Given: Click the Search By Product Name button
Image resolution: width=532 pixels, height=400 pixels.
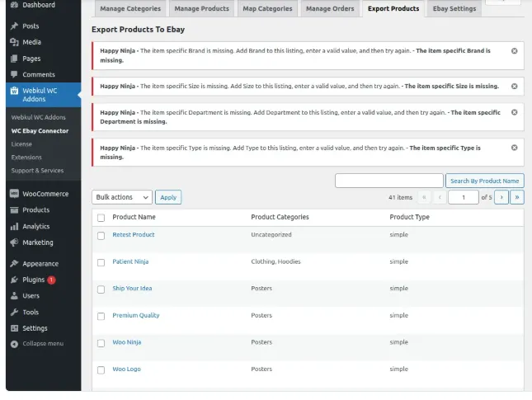Looking at the screenshot, I should (x=484, y=181).
